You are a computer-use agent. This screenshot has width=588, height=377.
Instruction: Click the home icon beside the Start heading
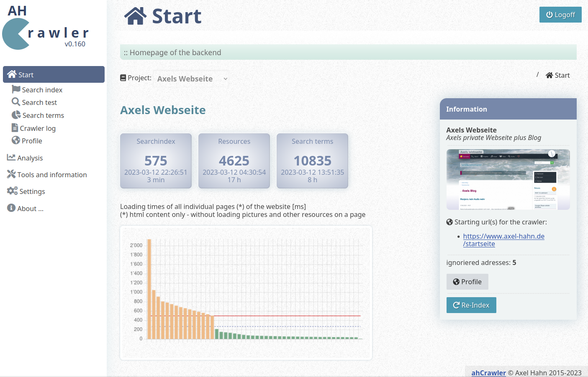tap(135, 16)
